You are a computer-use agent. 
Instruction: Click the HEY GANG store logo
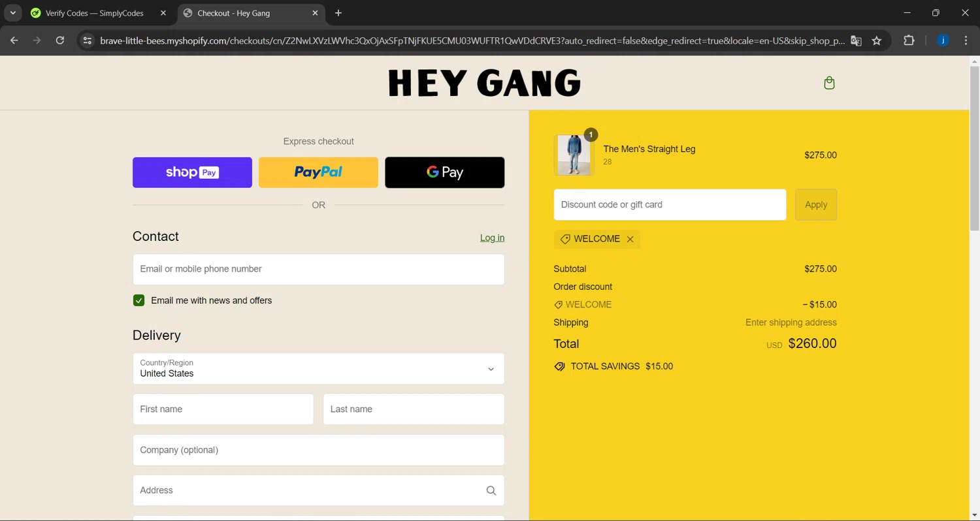pos(484,83)
